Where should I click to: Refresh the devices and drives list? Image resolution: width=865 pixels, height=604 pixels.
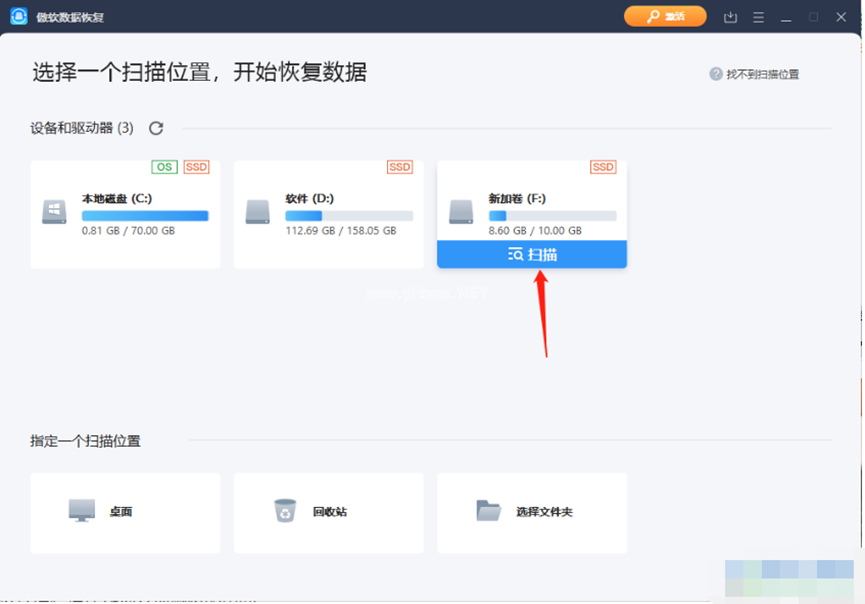(156, 128)
